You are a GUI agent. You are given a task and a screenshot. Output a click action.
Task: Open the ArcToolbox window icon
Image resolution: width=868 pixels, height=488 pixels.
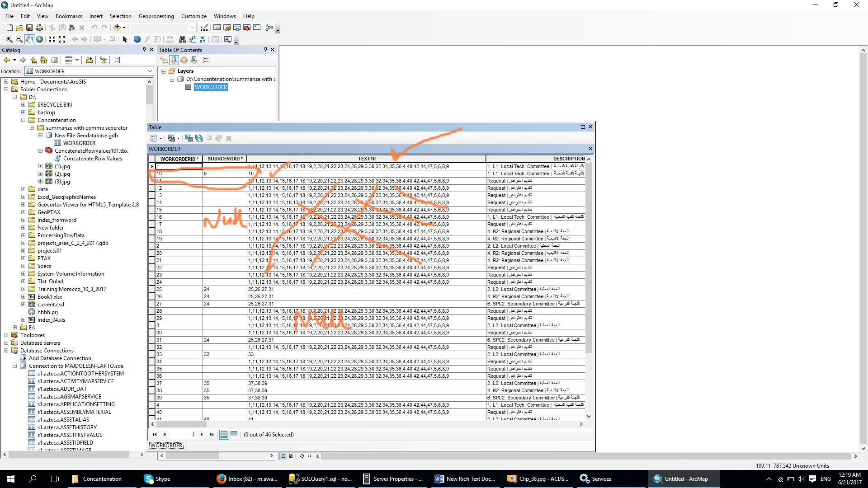coord(247,28)
